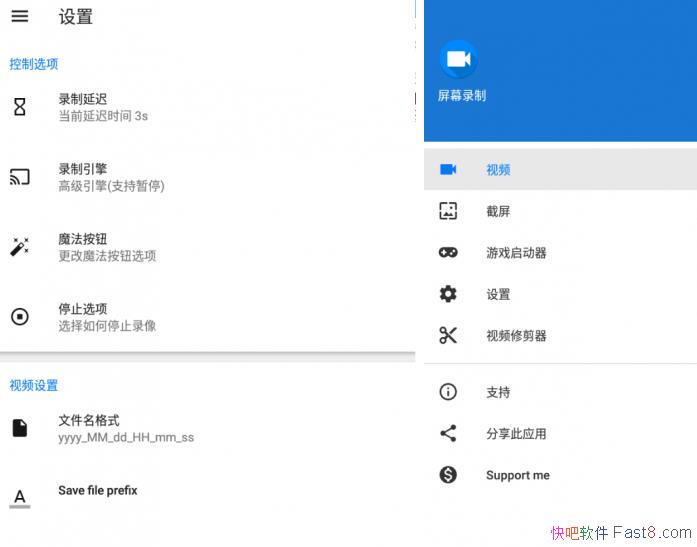
Task: Open the 文件名格式 setting
Action: pyautogui.click(x=208, y=428)
